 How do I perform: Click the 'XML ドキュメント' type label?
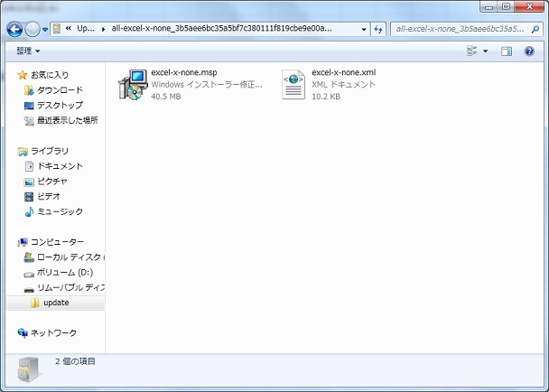click(343, 84)
